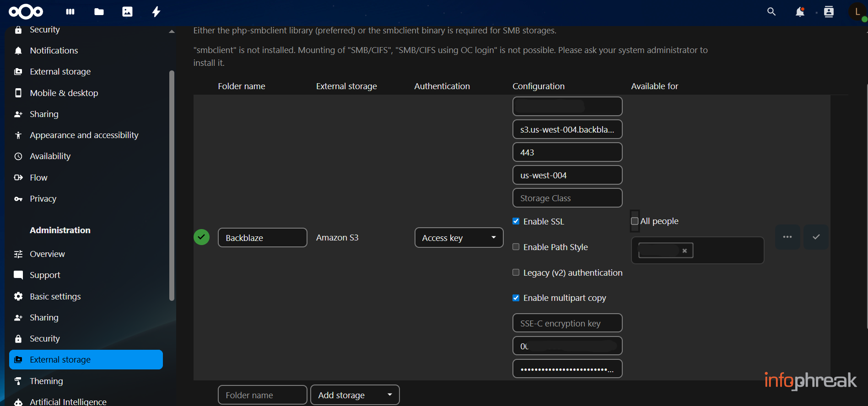The height and width of the screenshot is (406, 868).
Task: Click the masked secret key field
Action: tap(567, 369)
